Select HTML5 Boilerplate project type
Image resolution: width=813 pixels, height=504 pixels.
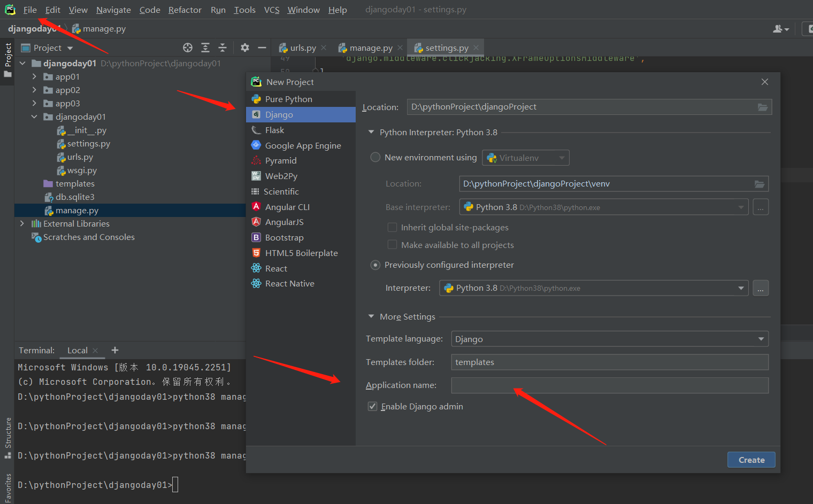click(x=301, y=253)
